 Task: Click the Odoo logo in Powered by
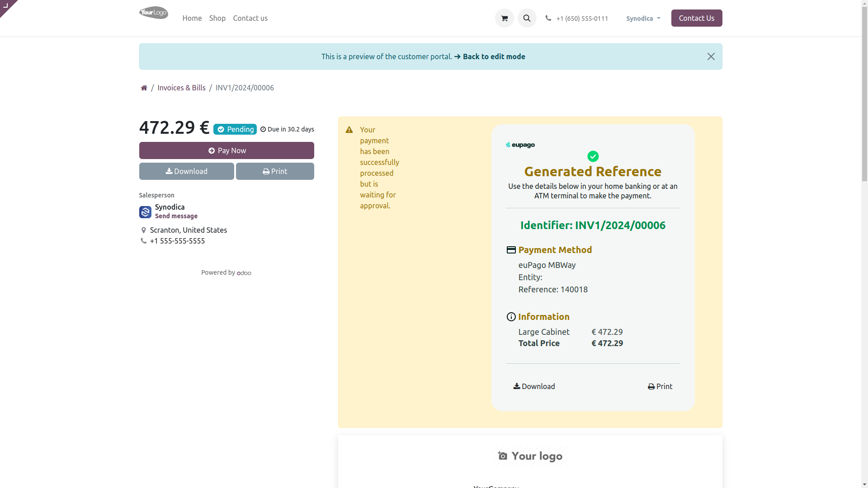(244, 273)
